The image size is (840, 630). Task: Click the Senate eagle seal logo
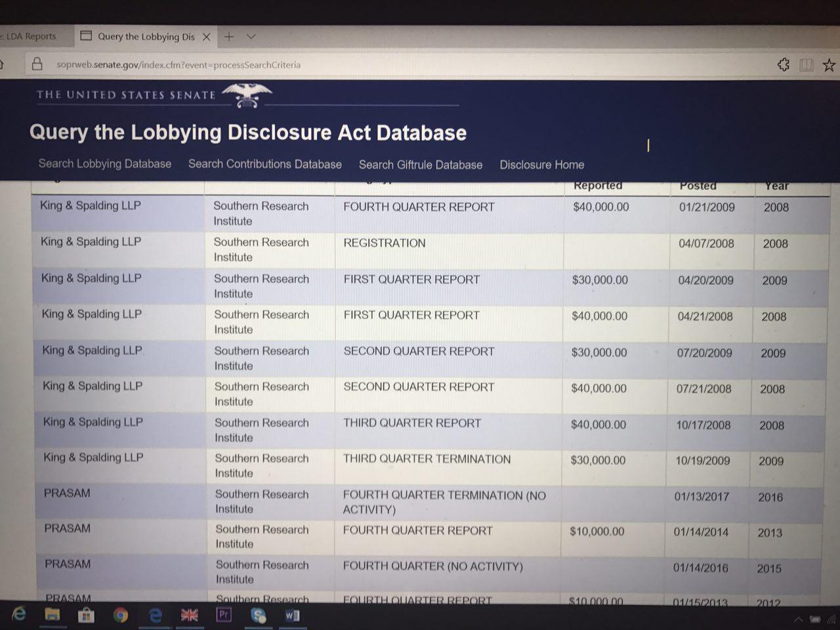coord(246,95)
